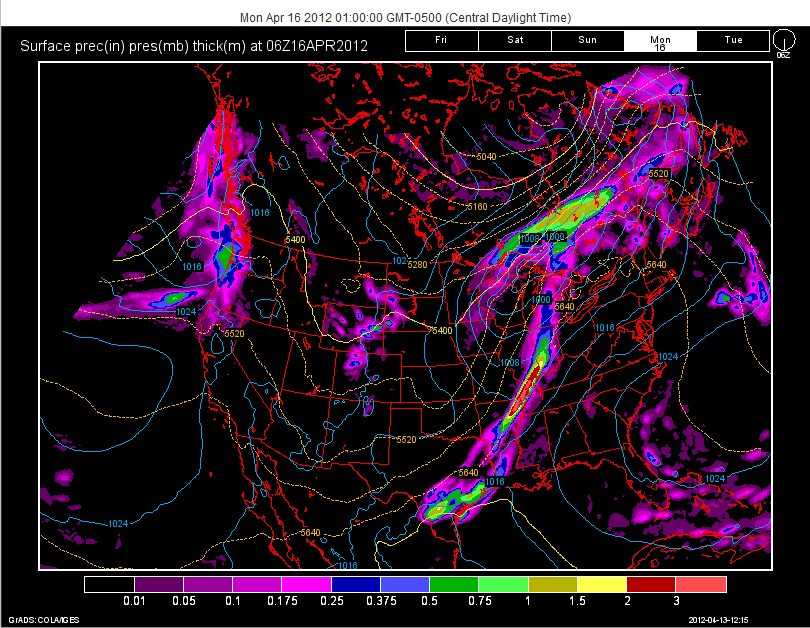810x628 pixels.
Task: Select the Fri day tab
Action: 442,41
